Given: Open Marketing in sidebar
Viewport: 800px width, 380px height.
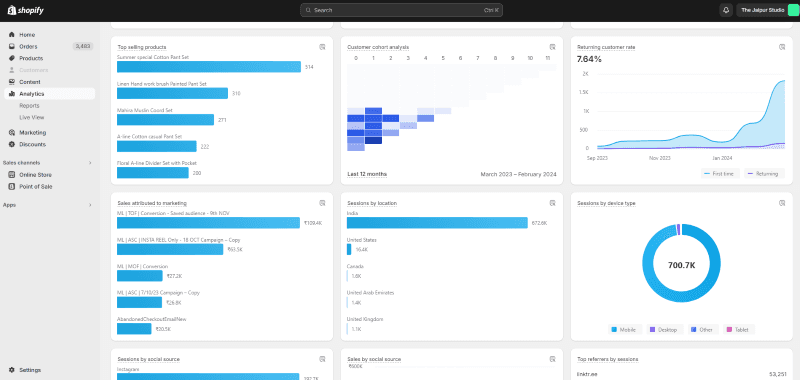Looking at the screenshot, I should (49, 133).
